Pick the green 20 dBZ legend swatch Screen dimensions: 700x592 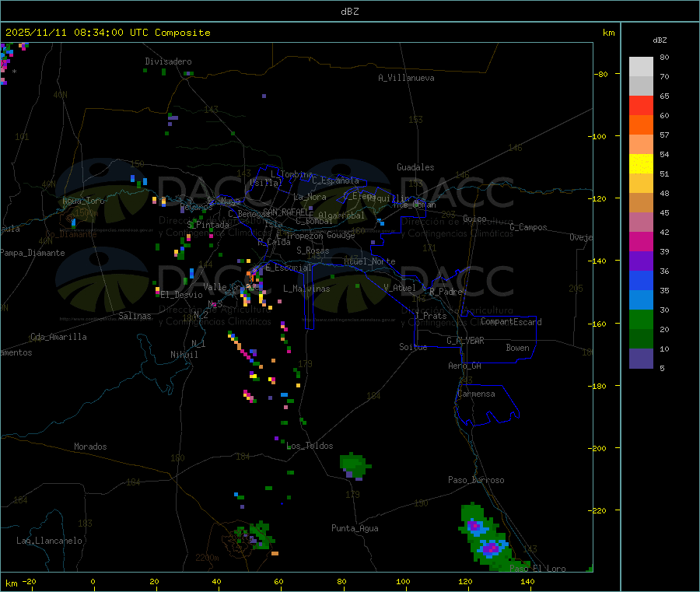(641, 319)
